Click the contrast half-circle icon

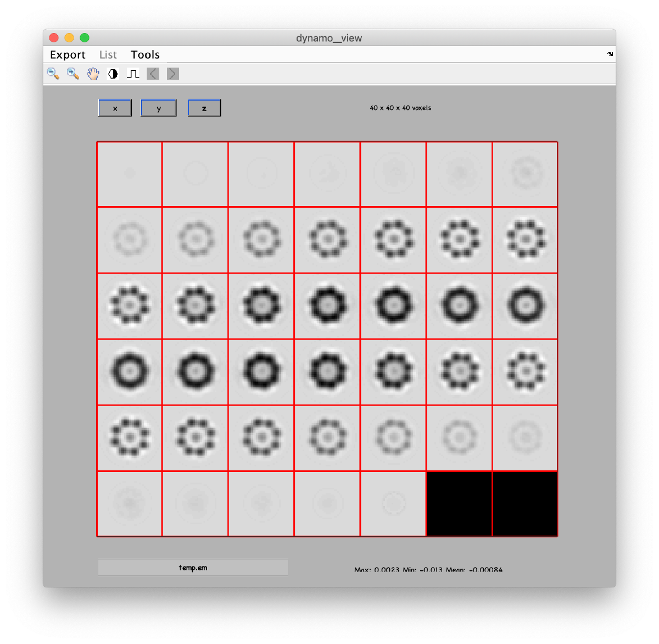point(113,74)
